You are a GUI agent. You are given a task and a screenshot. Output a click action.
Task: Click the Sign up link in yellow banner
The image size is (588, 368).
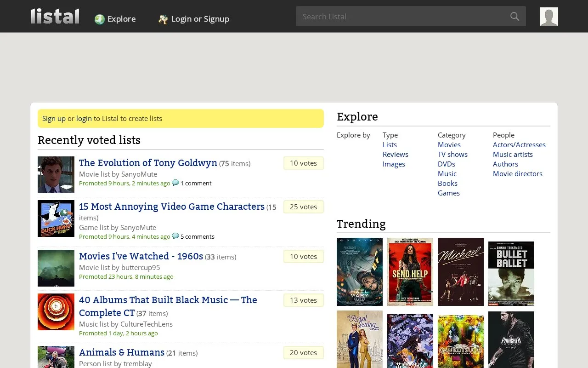tap(54, 118)
